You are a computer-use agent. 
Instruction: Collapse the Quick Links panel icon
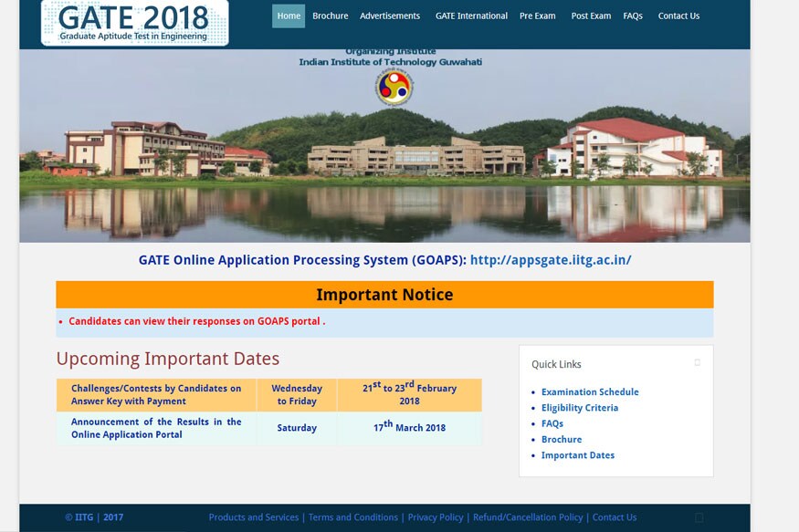[697, 363]
